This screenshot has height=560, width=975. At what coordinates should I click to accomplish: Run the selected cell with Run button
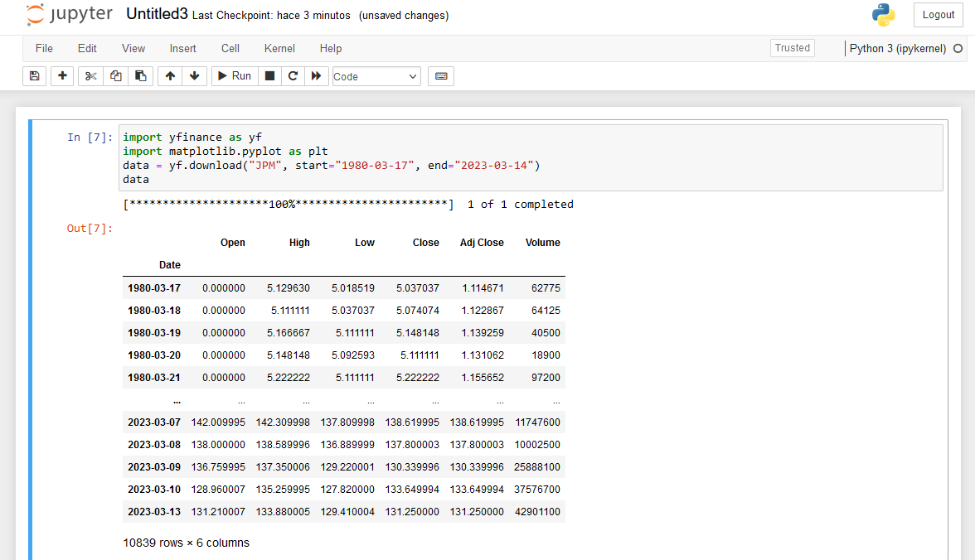[234, 75]
